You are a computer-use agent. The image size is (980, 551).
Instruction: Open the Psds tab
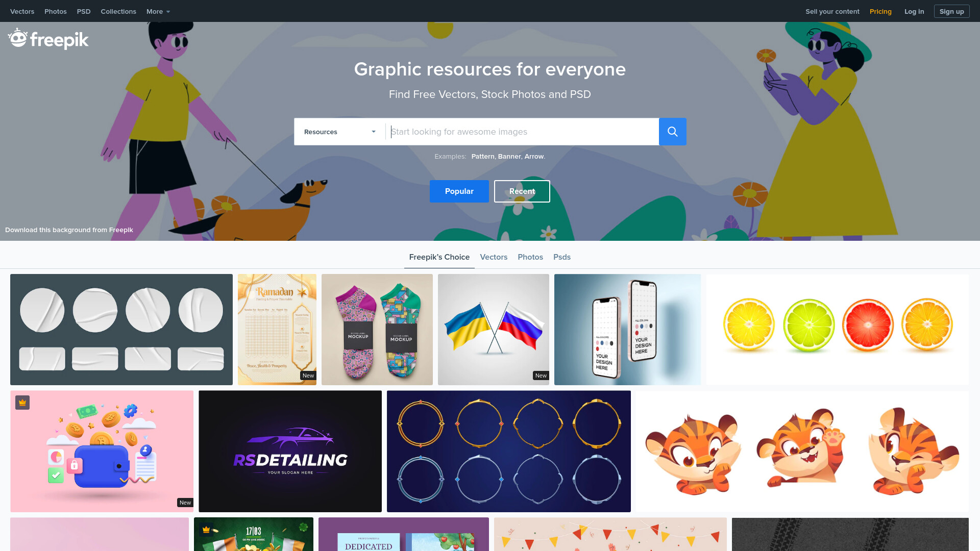pos(562,257)
